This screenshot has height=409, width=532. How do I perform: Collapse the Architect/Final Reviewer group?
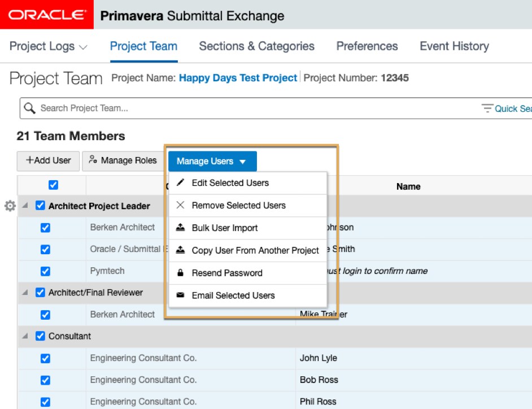tap(25, 293)
